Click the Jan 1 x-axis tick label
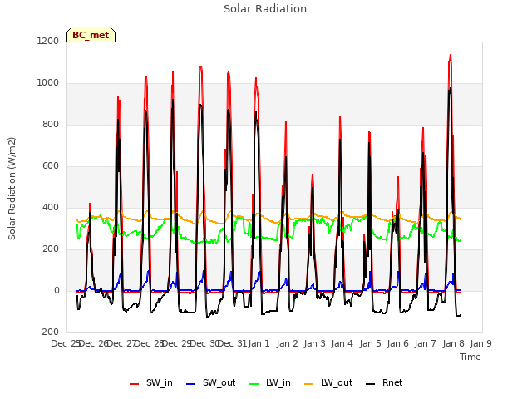 pos(259,343)
